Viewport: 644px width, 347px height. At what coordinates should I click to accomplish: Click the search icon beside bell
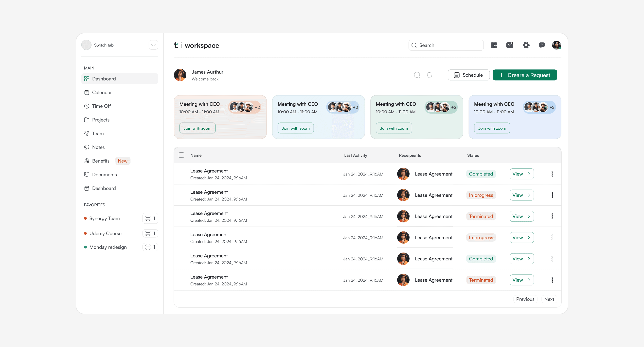[x=417, y=75]
